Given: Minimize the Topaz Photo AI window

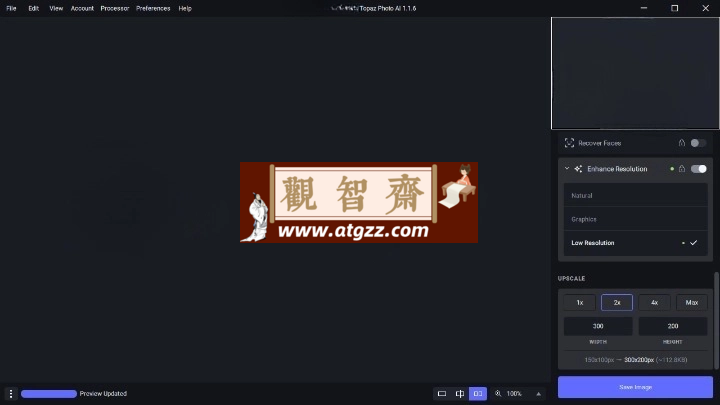Looking at the screenshot, I should [644, 8].
